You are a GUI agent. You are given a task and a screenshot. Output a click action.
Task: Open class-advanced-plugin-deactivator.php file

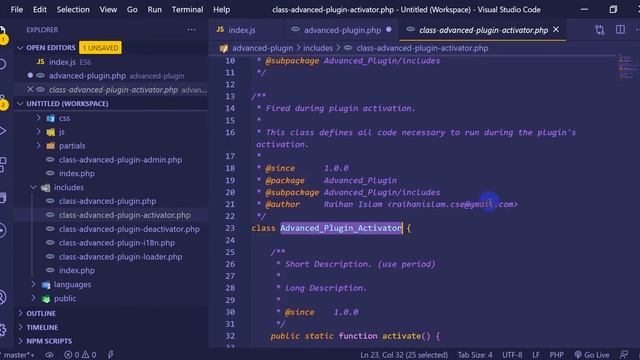click(129, 229)
